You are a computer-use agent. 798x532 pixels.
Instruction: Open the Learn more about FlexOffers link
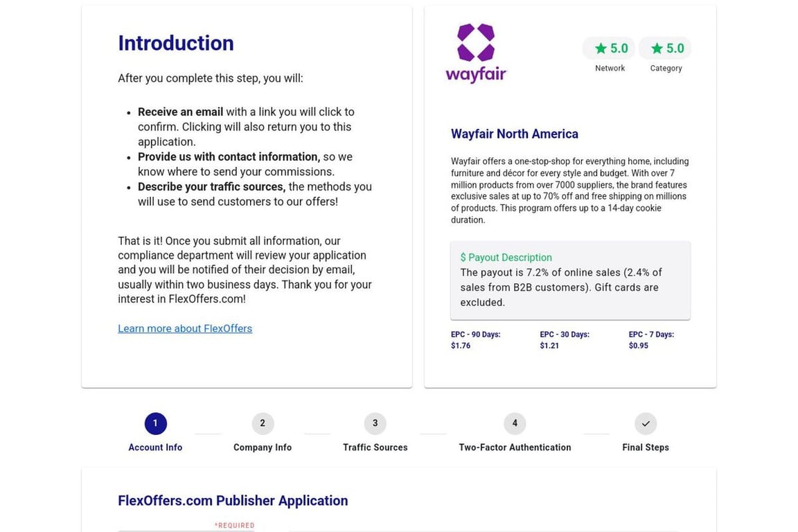(x=185, y=328)
